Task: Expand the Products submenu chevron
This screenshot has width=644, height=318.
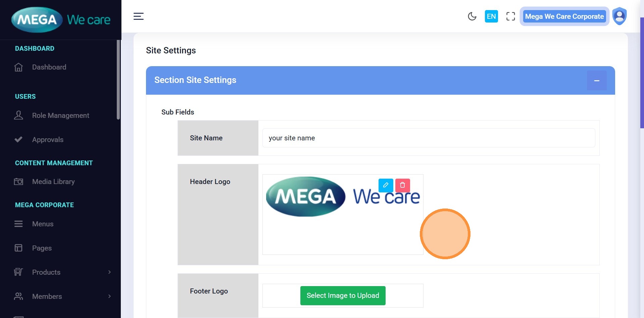Action: click(109, 272)
